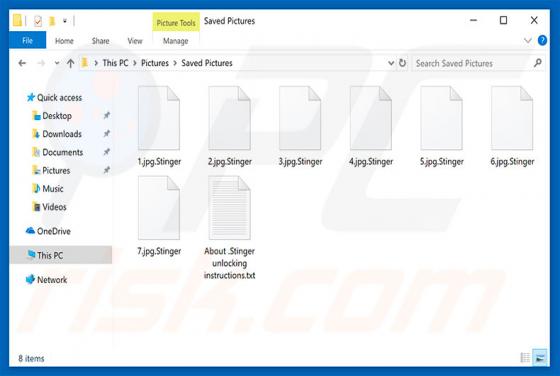Unpin Downloads using its pin icon
The height and width of the screenshot is (376, 560).
106,134
